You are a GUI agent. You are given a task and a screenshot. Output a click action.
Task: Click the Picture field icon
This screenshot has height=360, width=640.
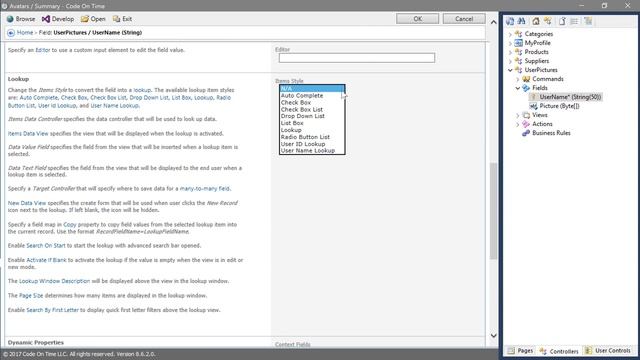[533, 106]
